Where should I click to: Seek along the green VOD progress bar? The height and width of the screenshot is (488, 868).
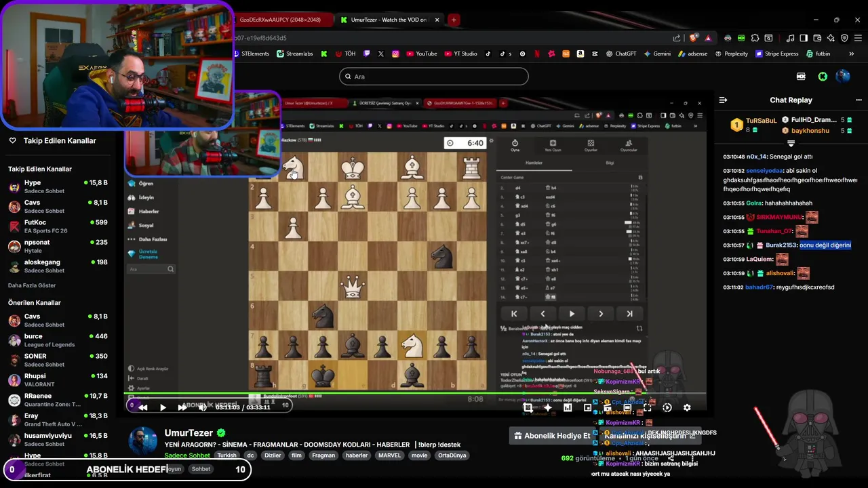(415, 393)
